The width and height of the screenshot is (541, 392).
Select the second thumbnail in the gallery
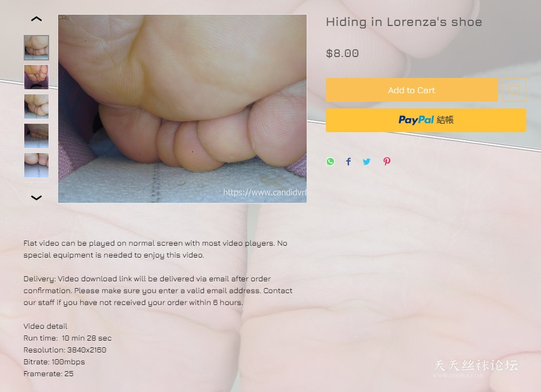36,77
